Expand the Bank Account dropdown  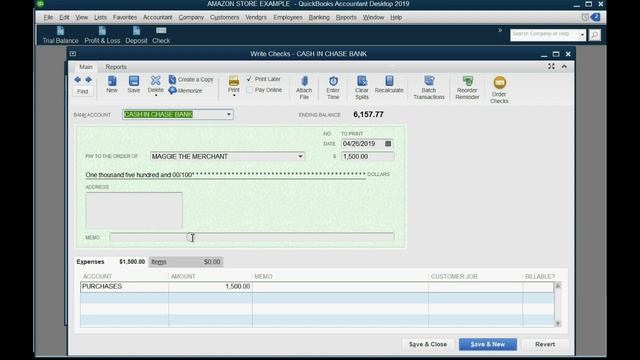(229, 114)
